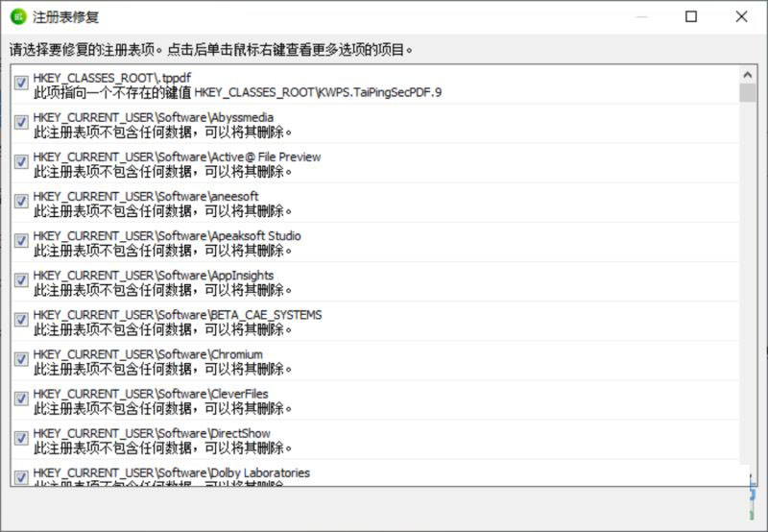The height and width of the screenshot is (532, 768).
Task: Select the Software\CleverFiles registry path
Action: 151,394
